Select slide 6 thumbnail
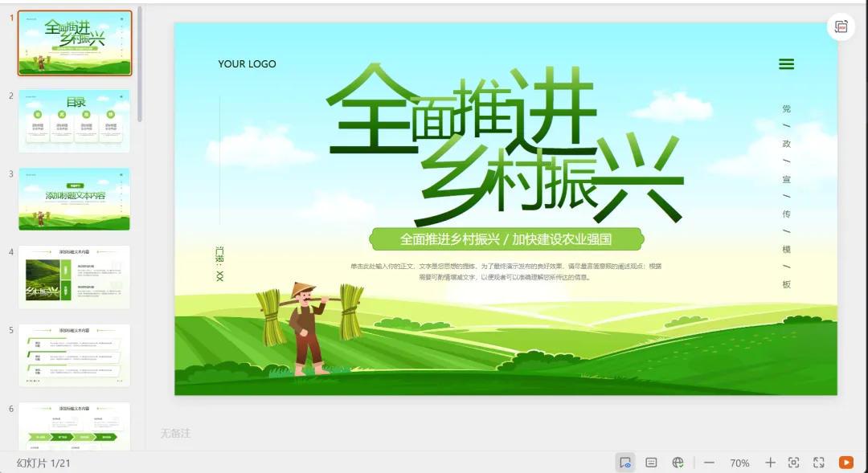Screen dimensions: 868x473 [74, 426]
